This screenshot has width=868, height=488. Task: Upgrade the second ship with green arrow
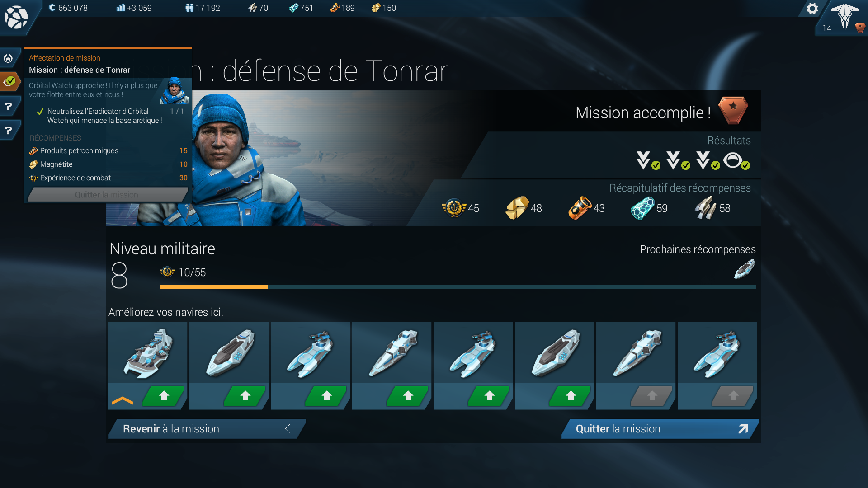[x=245, y=396]
